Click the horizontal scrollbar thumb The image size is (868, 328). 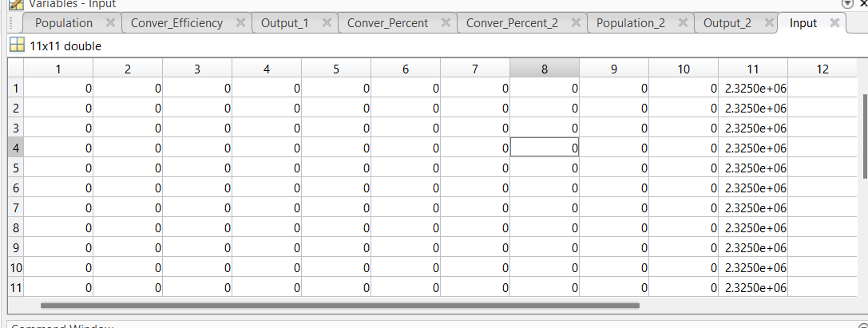[x=339, y=305]
